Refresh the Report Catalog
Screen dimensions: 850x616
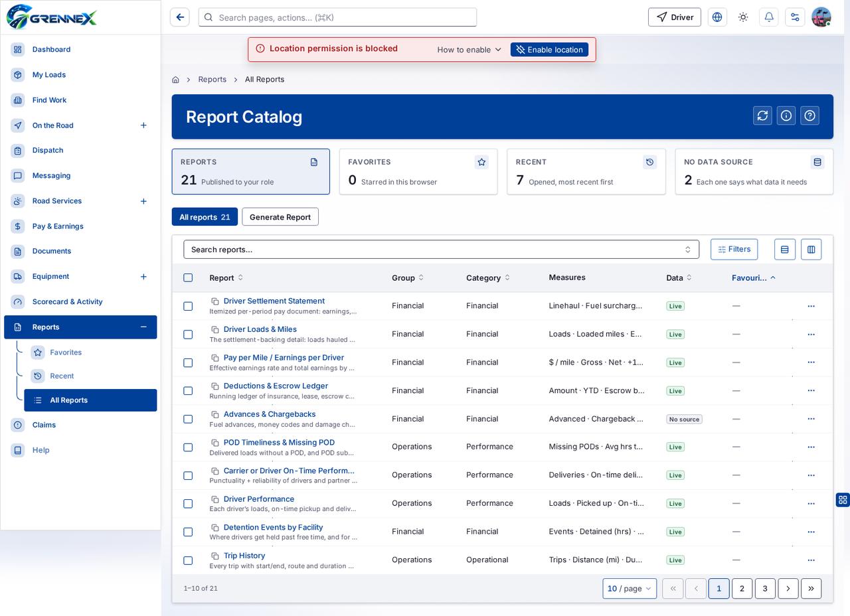tap(762, 116)
